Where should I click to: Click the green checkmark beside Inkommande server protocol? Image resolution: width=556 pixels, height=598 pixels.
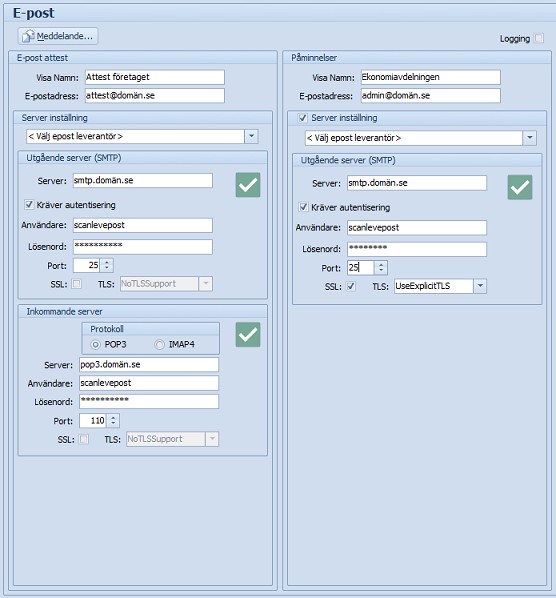tap(248, 334)
